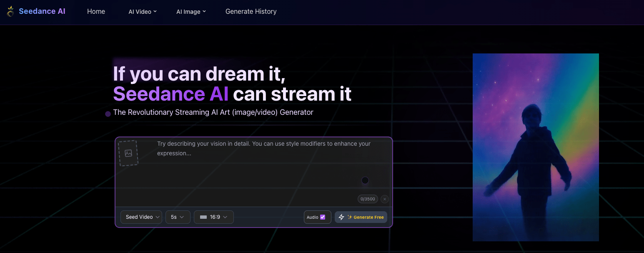The height and width of the screenshot is (253, 644).
Task: Clear the prompt with the X icon
Action: pyautogui.click(x=385, y=199)
